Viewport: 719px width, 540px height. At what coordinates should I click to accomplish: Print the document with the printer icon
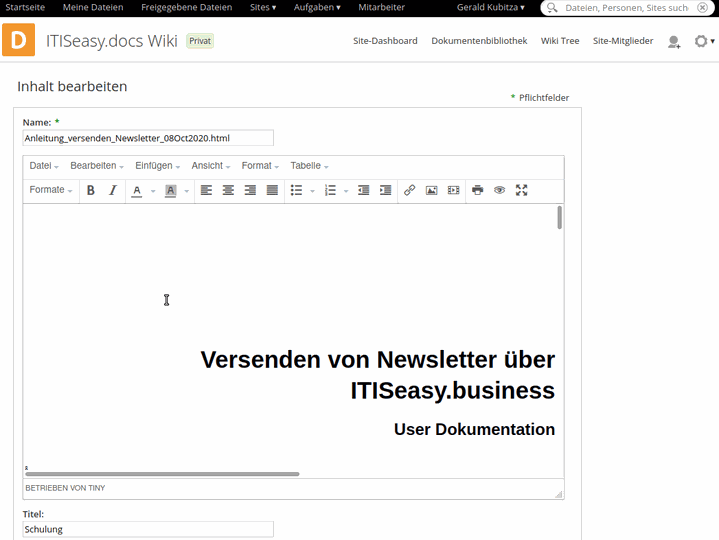point(477,190)
